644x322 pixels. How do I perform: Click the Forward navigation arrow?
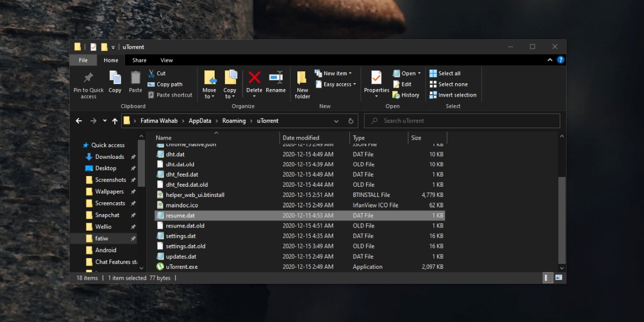(93, 121)
